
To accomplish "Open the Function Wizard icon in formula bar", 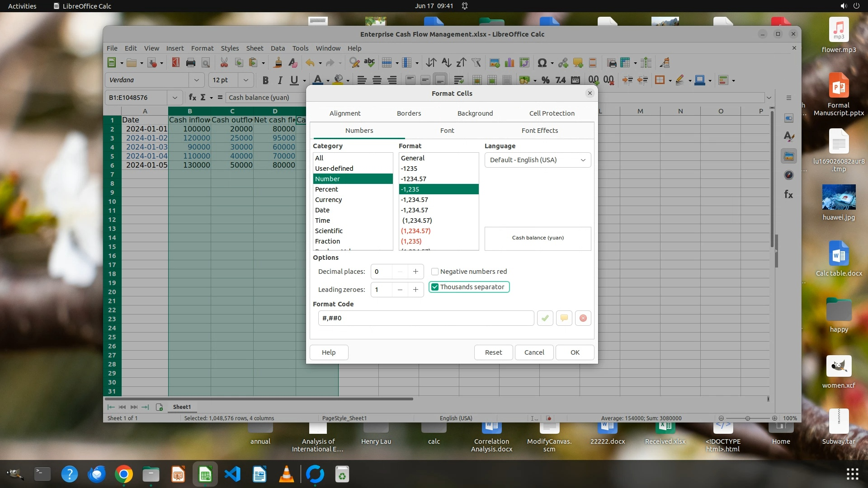I will coord(192,98).
